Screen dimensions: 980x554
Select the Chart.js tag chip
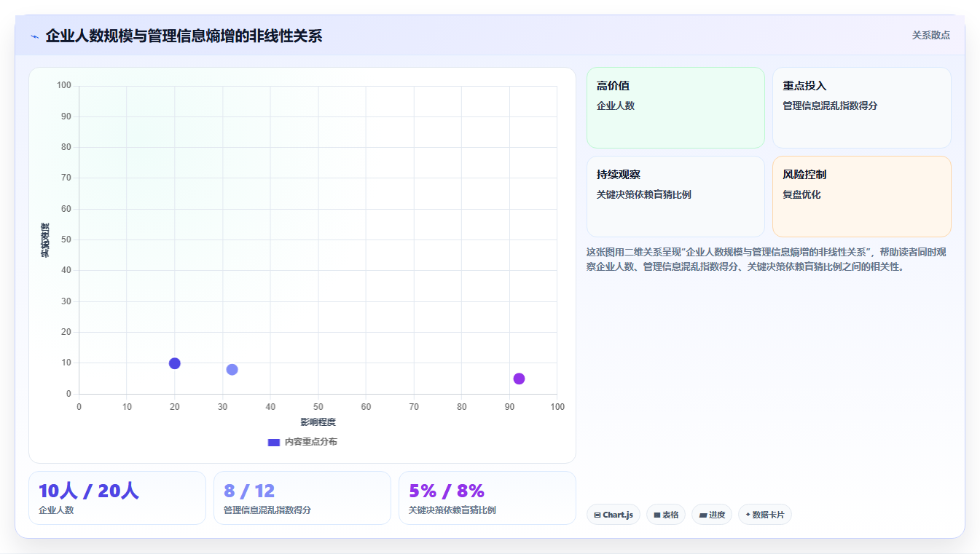[614, 515]
